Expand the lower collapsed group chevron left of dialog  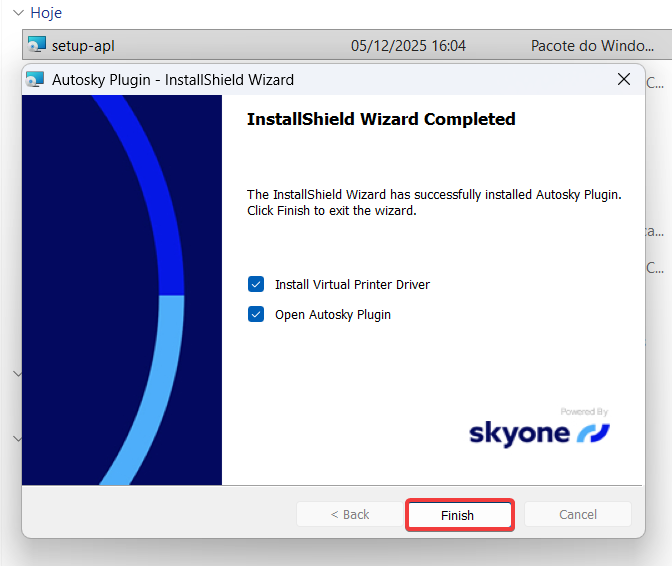coord(17,438)
